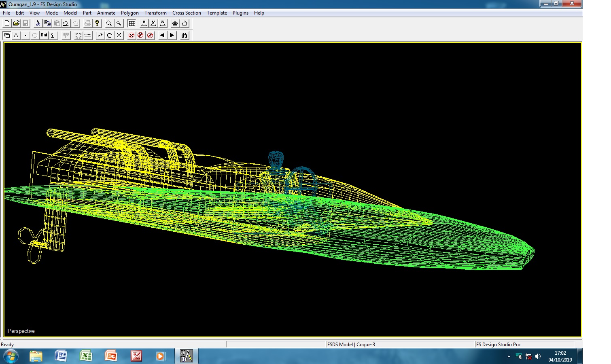Click the 'FSDS Model | Coque-3' status text
Viewport: 611px width, 364px height.
pos(351,345)
